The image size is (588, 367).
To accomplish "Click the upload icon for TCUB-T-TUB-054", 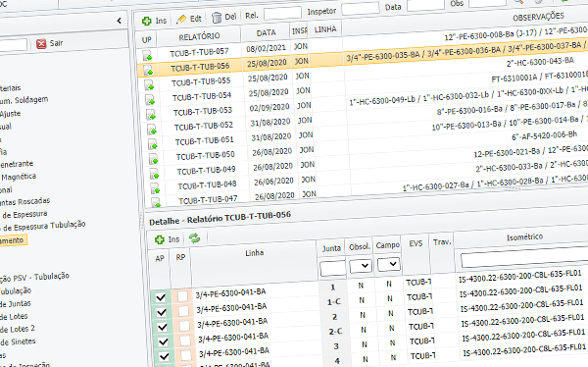I will (150, 100).
